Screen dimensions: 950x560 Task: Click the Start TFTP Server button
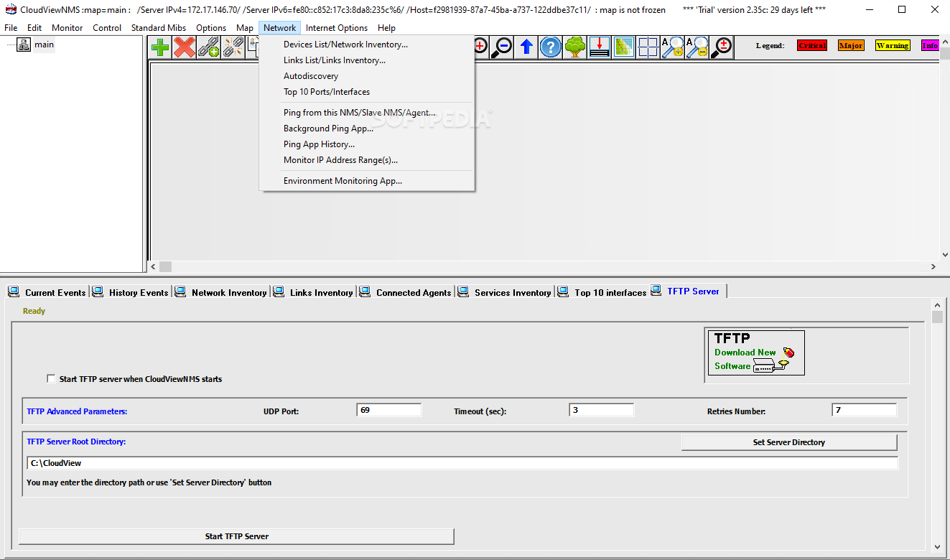[236, 536]
